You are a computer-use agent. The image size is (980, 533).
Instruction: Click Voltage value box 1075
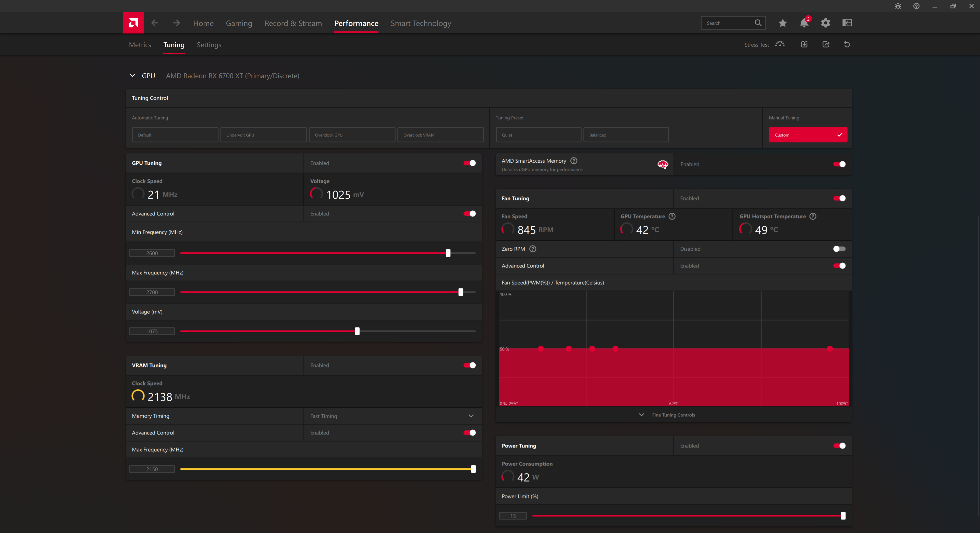[x=152, y=331]
